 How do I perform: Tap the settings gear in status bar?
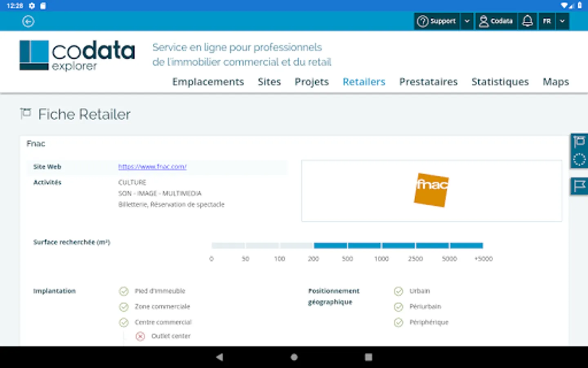coord(32,6)
